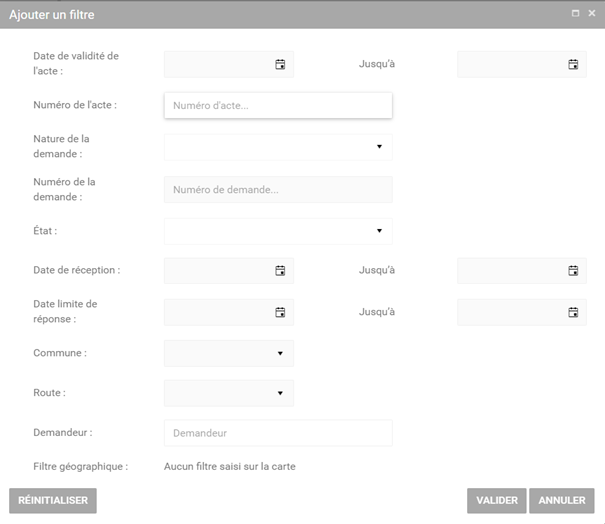The width and height of the screenshot is (605, 524).
Task: Expand the Commune dropdown
Action: click(280, 353)
